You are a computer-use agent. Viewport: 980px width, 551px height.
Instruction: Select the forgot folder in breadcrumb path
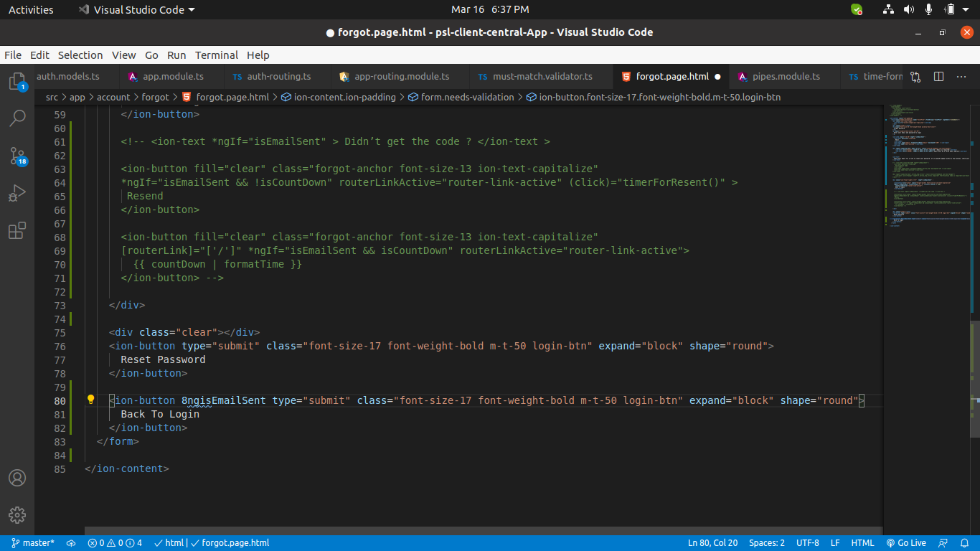155,97
